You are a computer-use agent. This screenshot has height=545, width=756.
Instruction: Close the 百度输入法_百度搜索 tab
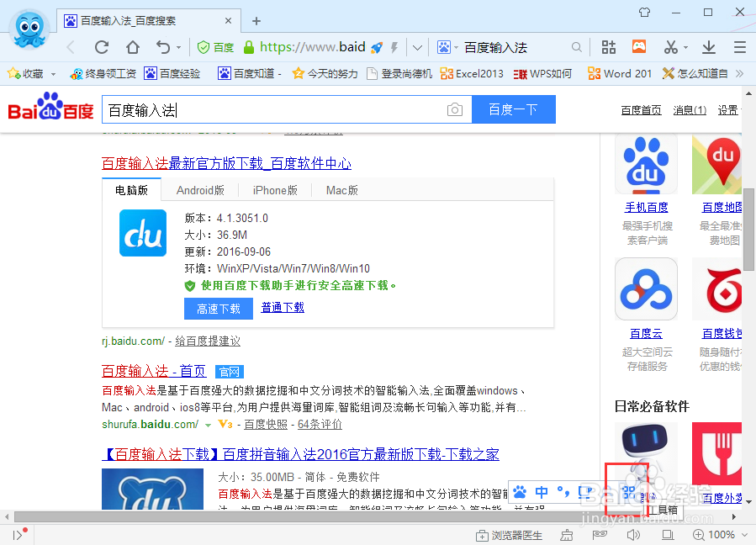(228, 21)
